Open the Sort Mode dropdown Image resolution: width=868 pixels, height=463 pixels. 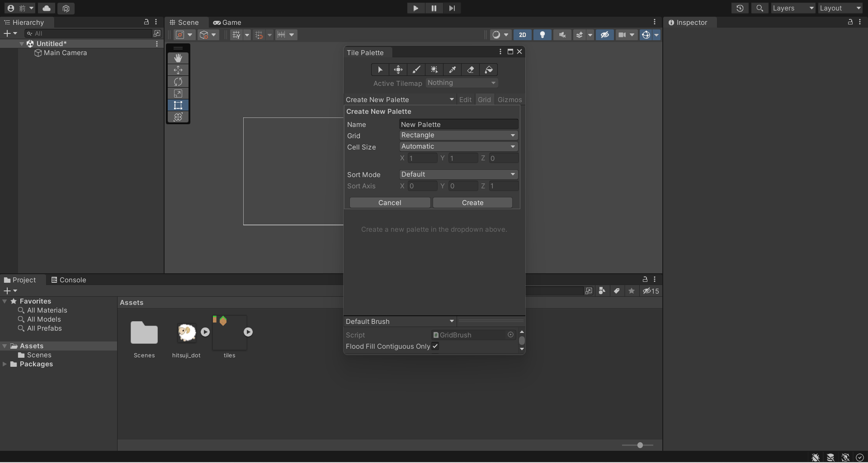(458, 175)
